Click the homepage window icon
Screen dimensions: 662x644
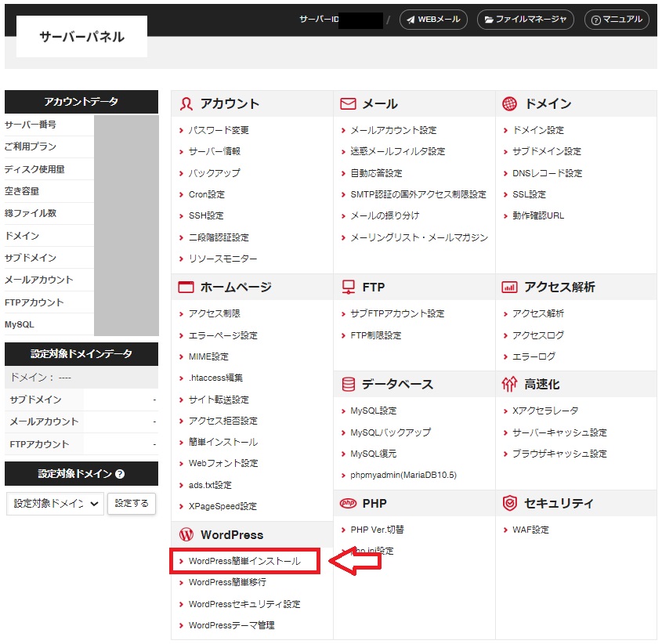tap(186, 288)
